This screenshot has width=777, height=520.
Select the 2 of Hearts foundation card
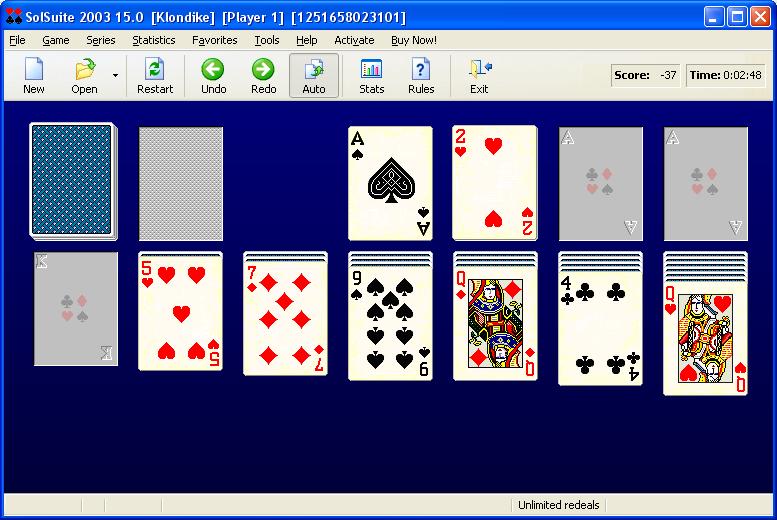[495, 183]
